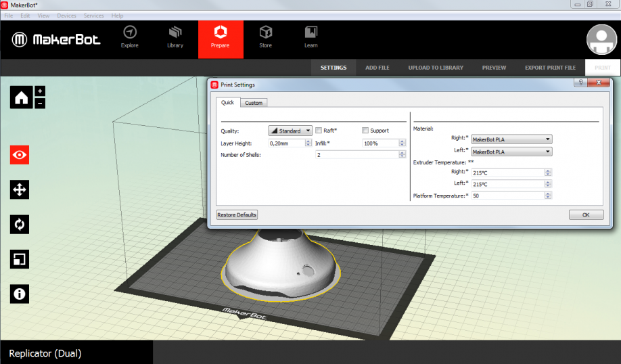The height and width of the screenshot is (364, 621).
Task: Click the Print Settings help button
Action: [x=580, y=83]
